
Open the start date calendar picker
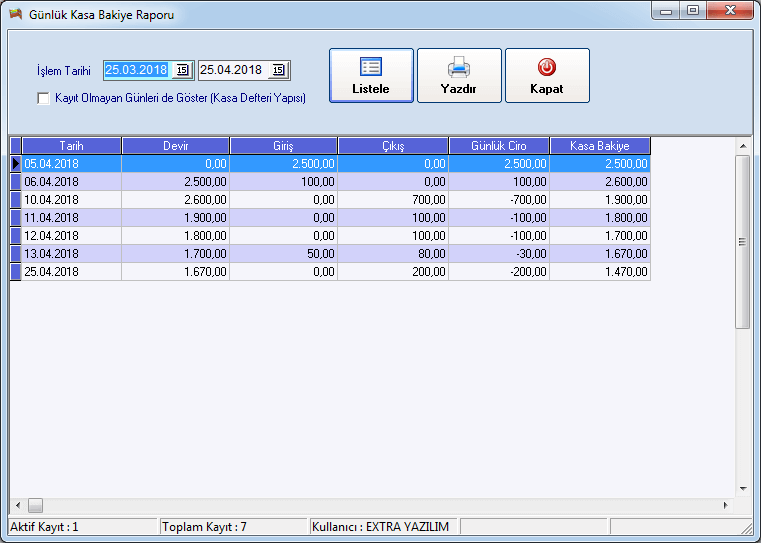pos(182,70)
